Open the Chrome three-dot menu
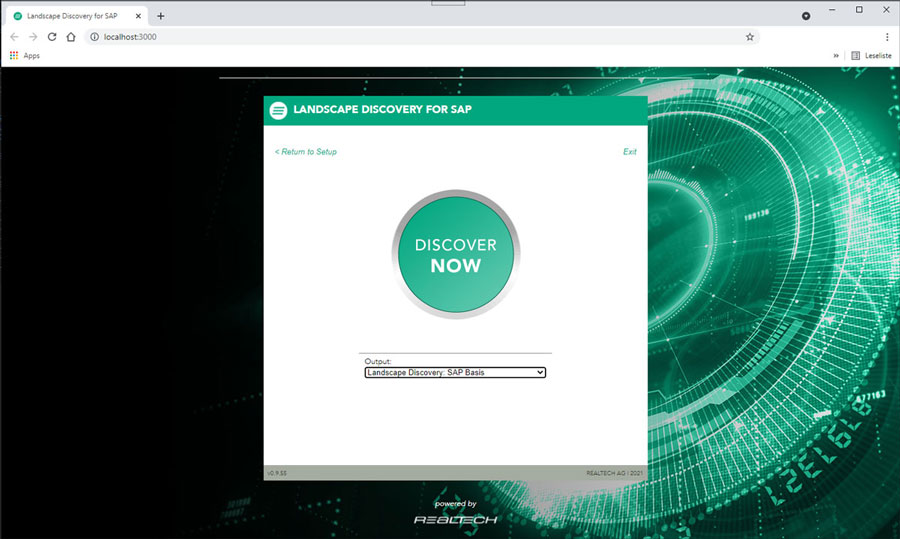900x539 pixels. click(887, 37)
